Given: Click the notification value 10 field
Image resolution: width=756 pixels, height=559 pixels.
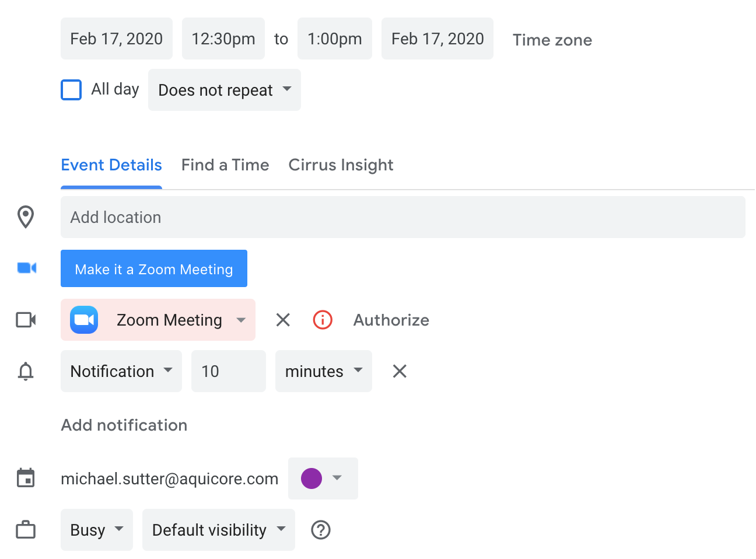Looking at the screenshot, I should click(x=229, y=371).
